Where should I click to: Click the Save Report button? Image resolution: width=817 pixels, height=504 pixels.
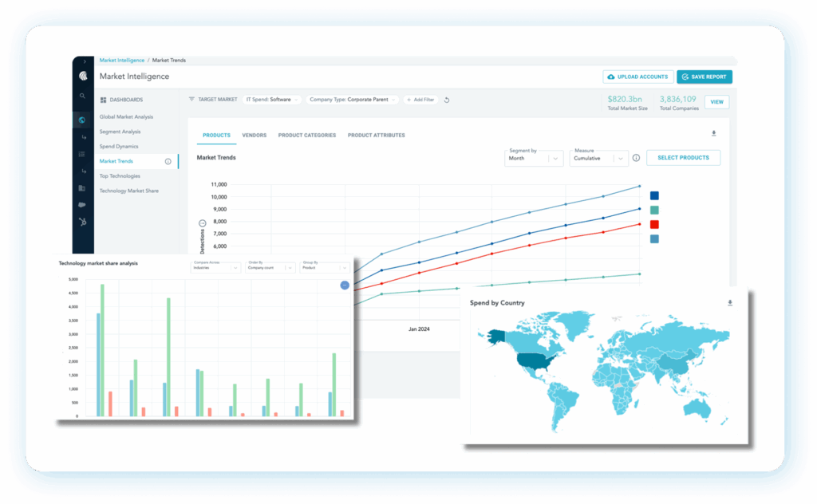point(704,77)
